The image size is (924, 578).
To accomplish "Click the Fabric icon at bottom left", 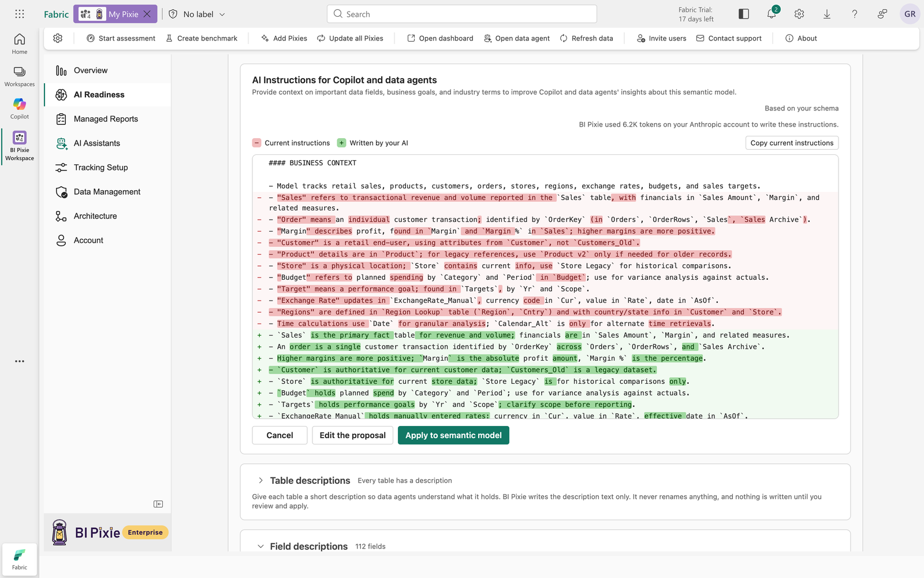I will pyautogui.click(x=20, y=559).
